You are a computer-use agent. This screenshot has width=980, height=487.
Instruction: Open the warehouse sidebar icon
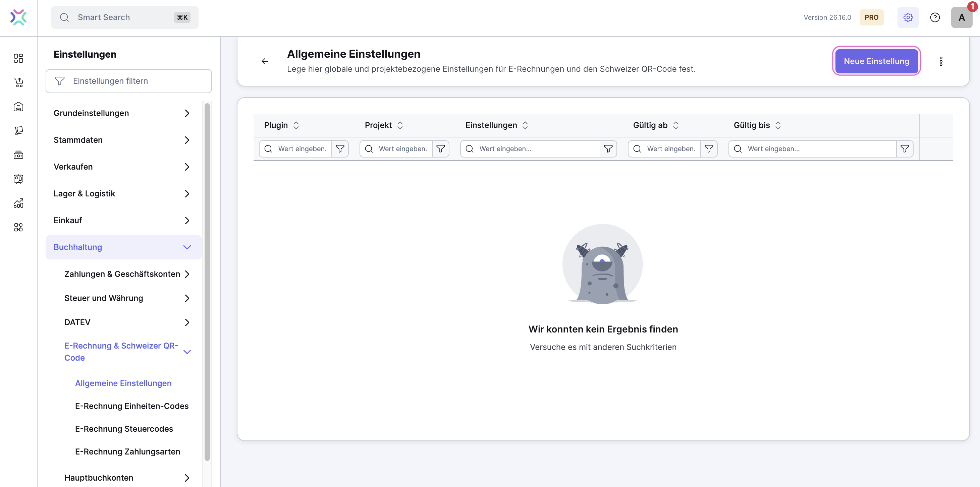[x=18, y=107]
